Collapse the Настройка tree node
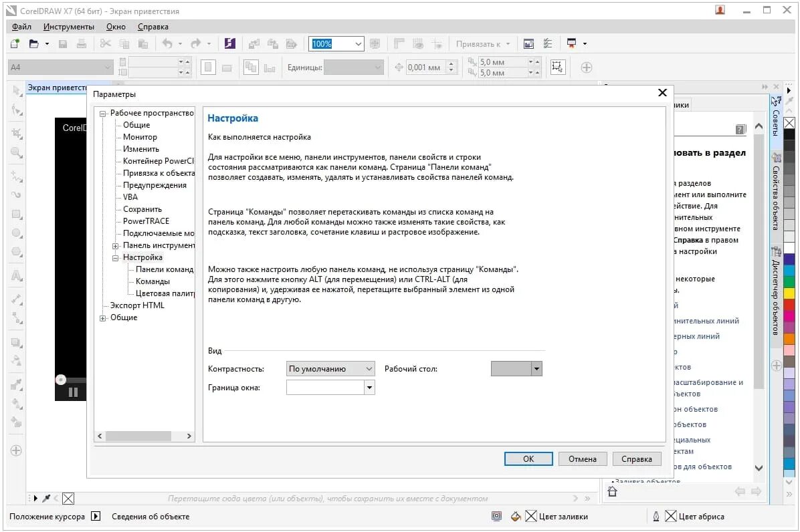The image size is (800, 532). click(115, 258)
